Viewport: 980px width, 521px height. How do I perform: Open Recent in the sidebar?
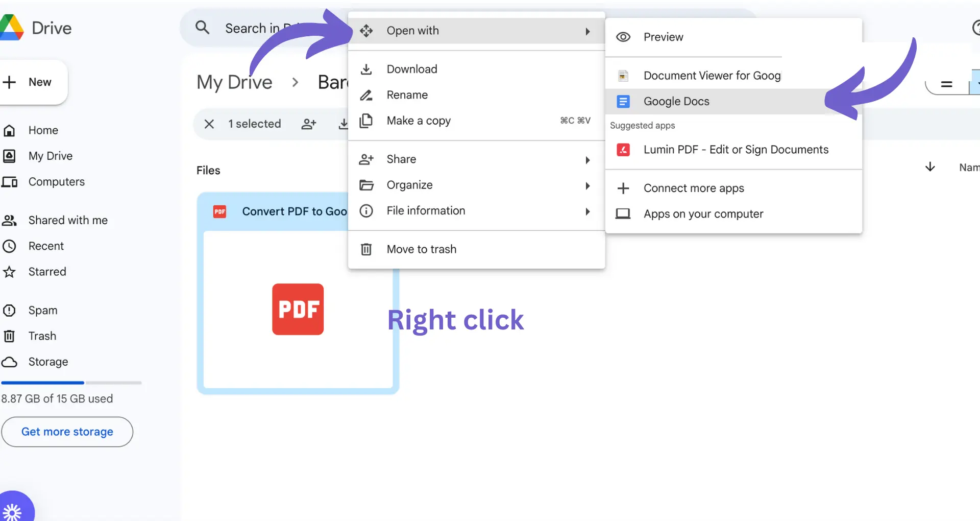pos(46,246)
